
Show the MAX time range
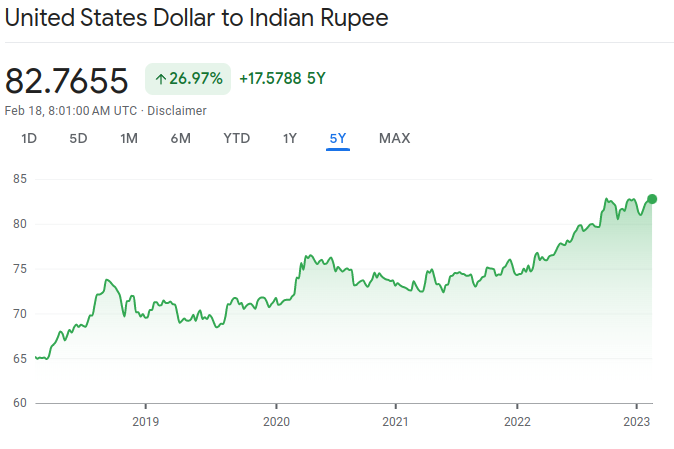pyautogui.click(x=394, y=138)
